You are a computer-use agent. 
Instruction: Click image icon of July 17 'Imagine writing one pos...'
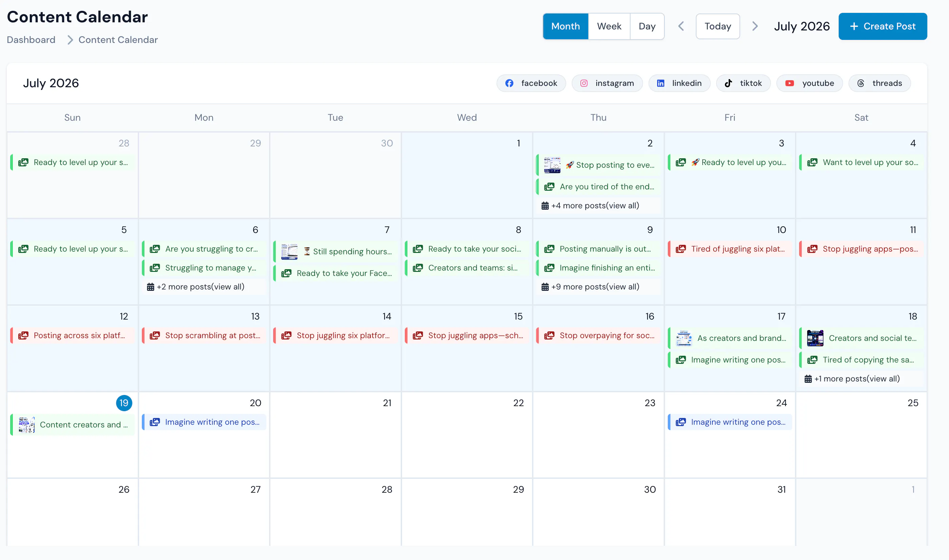[x=681, y=359]
